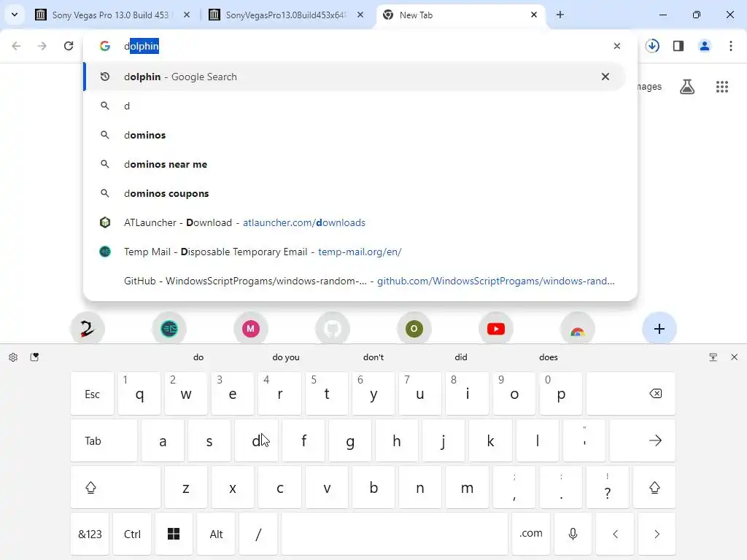Tap the question mark key
Screen dimensions: 747x560
click(608, 487)
